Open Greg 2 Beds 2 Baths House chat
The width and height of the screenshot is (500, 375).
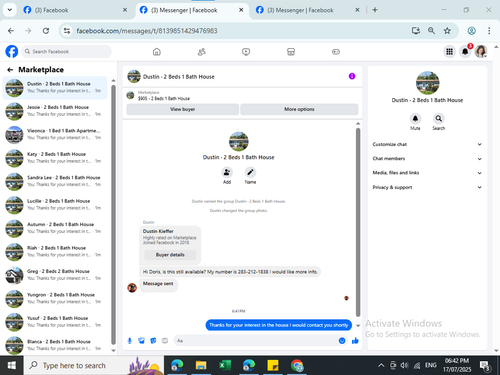point(55,275)
